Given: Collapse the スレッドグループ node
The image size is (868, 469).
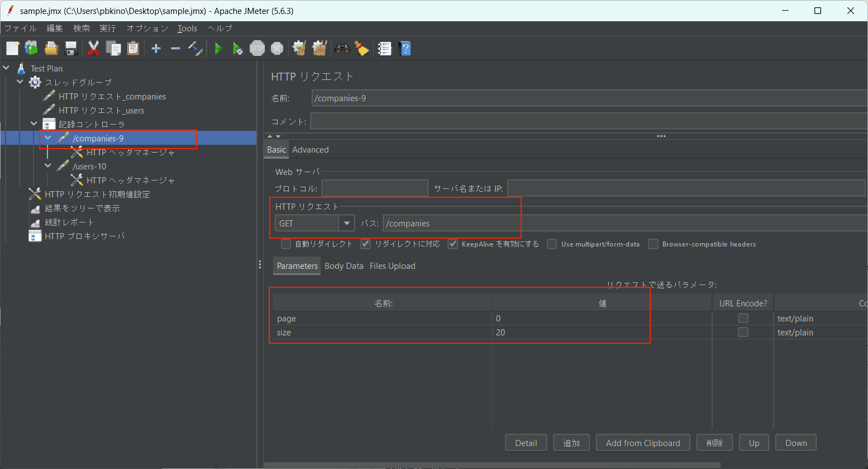Looking at the screenshot, I should [21, 82].
